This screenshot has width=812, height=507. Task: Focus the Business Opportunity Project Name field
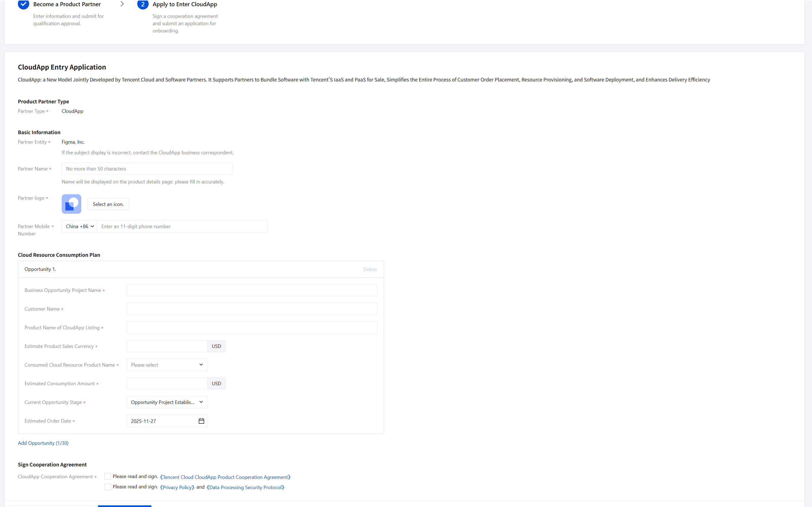pyautogui.click(x=251, y=290)
